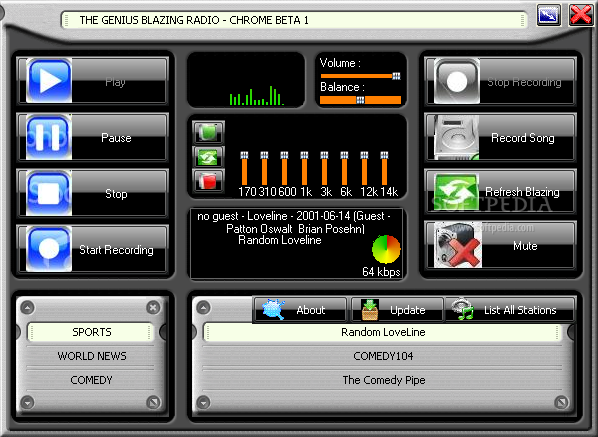Click the Stop Recording gray circle icon
The width and height of the screenshot is (598, 437).
tap(457, 81)
